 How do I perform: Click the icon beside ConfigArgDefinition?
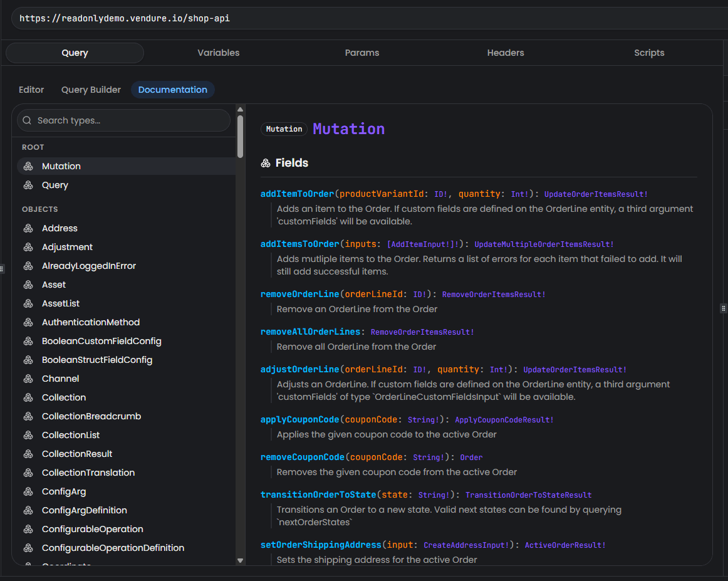(x=28, y=510)
